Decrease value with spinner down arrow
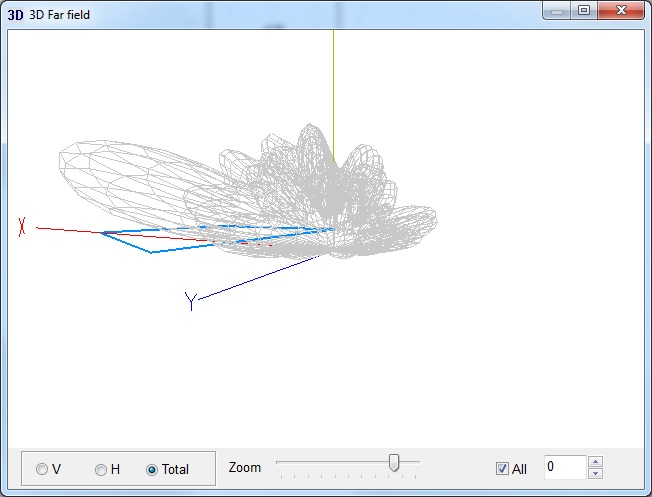652x497 pixels. pos(595,473)
